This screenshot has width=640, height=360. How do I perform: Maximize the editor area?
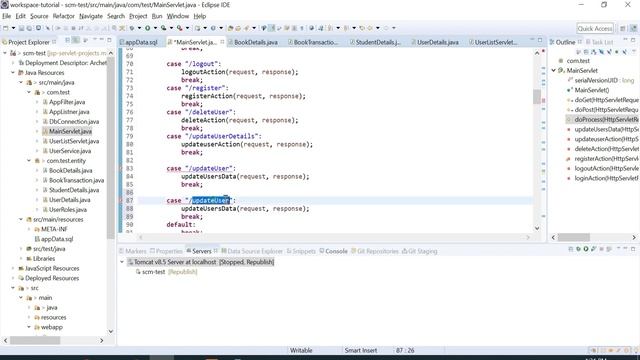click(540, 40)
